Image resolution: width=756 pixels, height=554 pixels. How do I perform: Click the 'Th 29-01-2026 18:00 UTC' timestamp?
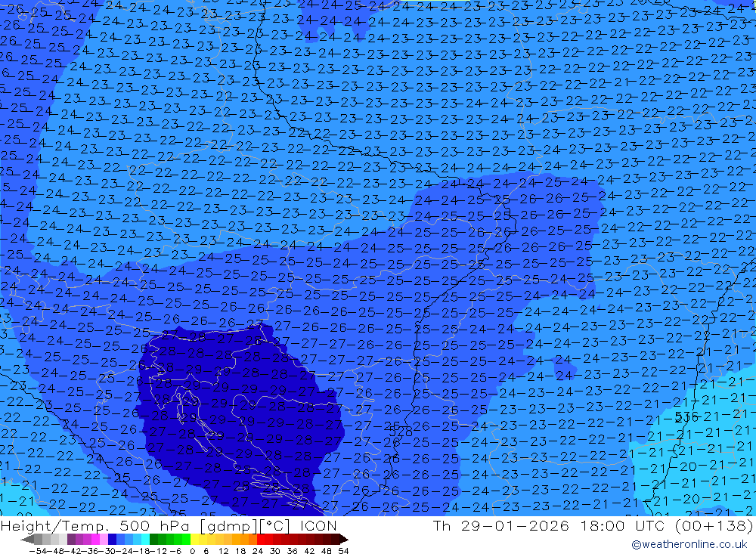coord(548,525)
